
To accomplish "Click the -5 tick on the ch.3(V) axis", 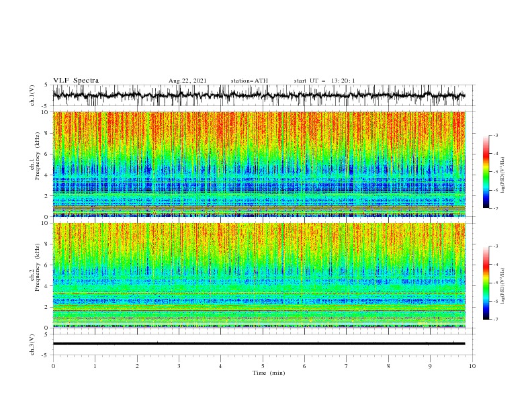I will (x=46, y=355).
